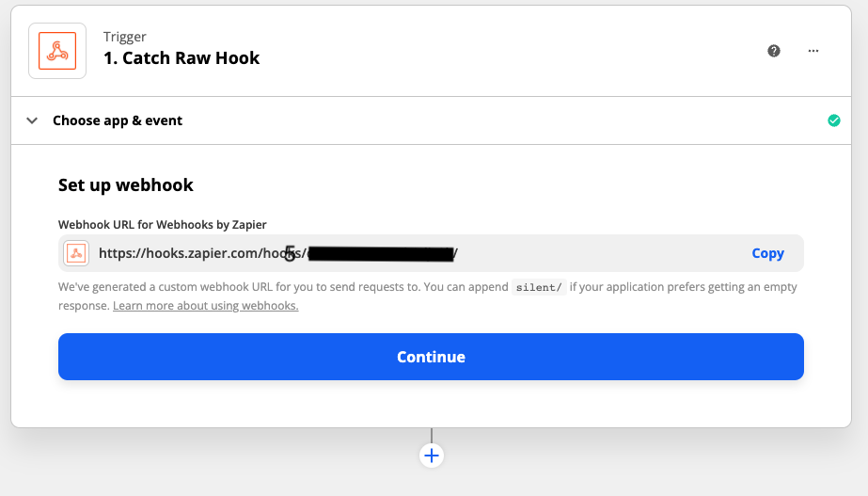868x496 pixels.
Task: Click the blacked-out portion of the webhook URL
Action: [381, 254]
